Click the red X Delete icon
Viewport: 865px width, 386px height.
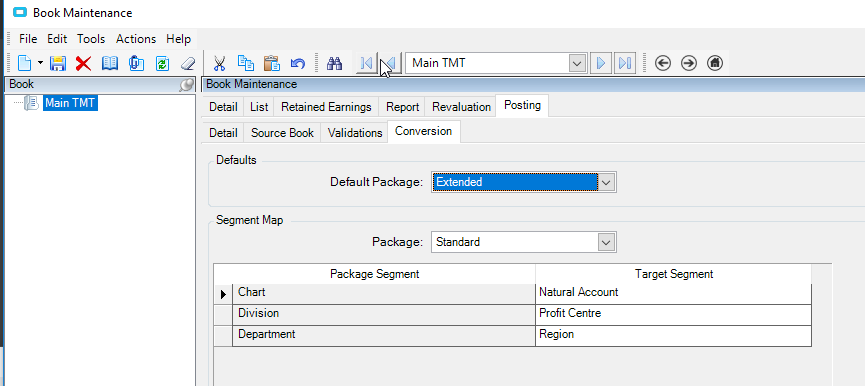click(x=83, y=63)
